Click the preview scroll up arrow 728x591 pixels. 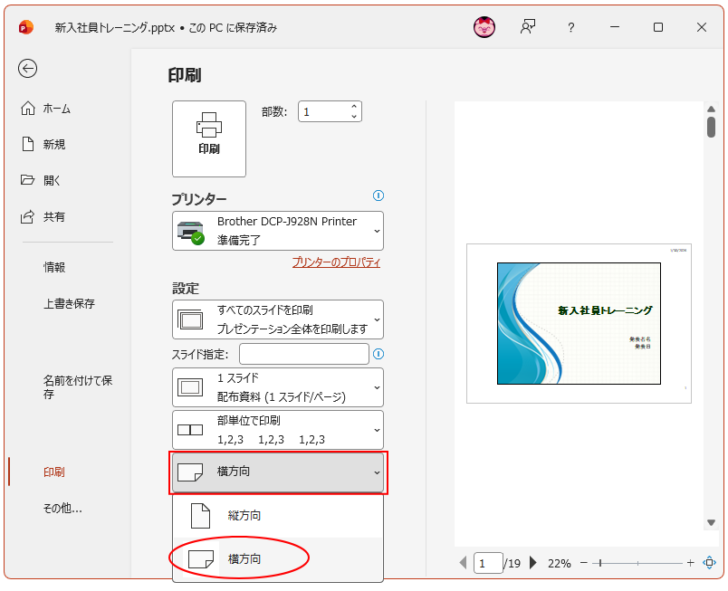711,109
